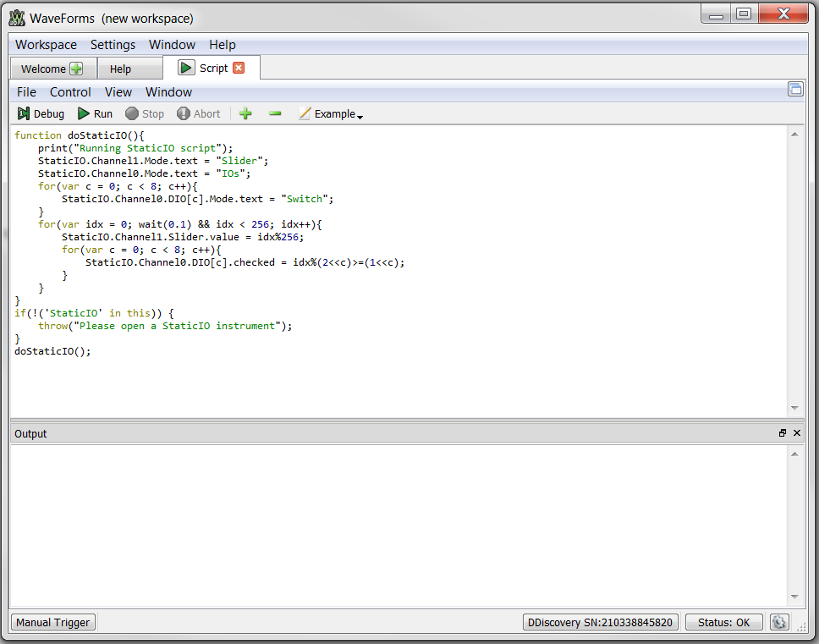Click the WaveForms application icon in title bar
Screen dimensions: 819x644
(17, 19)
